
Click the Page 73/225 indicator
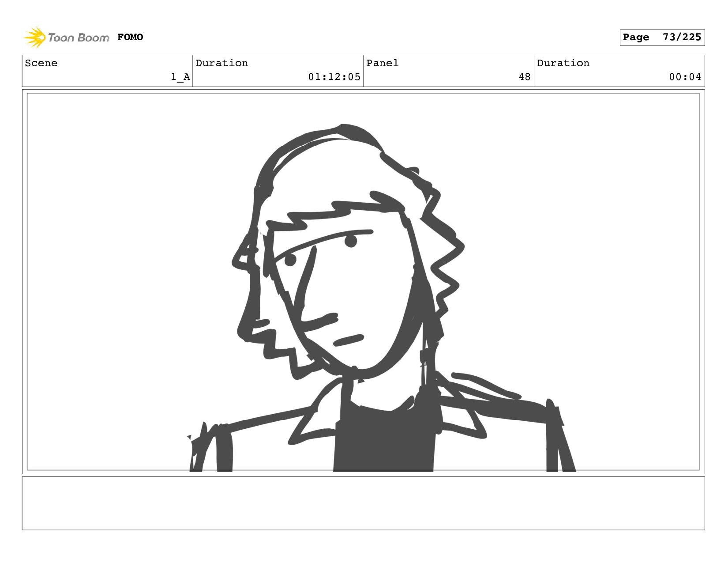tap(662, 37)
